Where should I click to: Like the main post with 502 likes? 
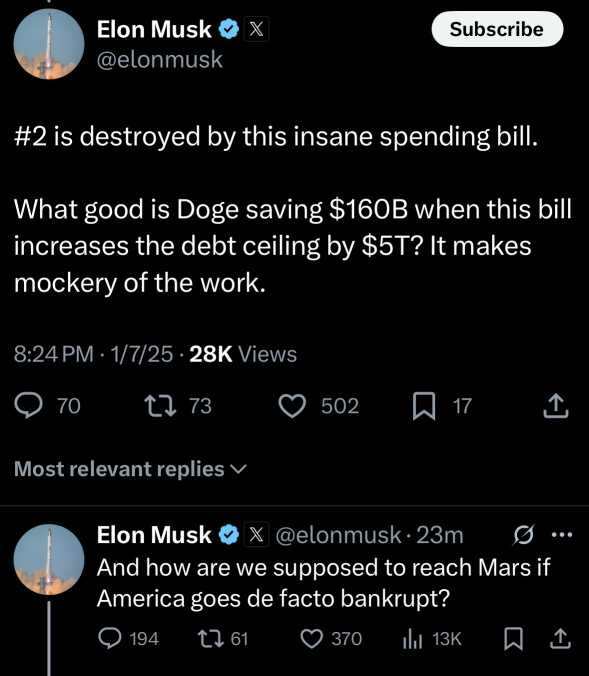click(292, 406)
